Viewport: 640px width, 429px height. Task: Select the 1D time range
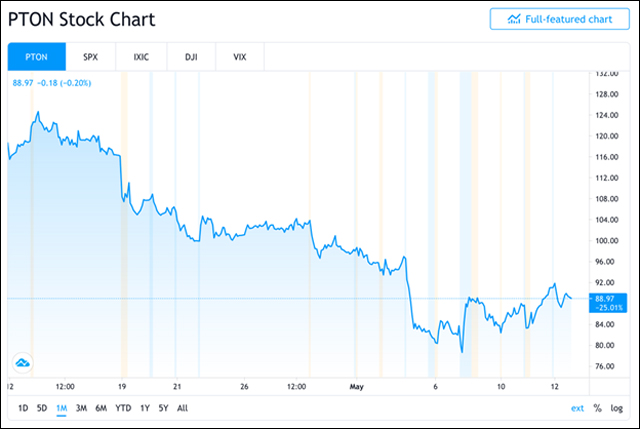[23, 407]
